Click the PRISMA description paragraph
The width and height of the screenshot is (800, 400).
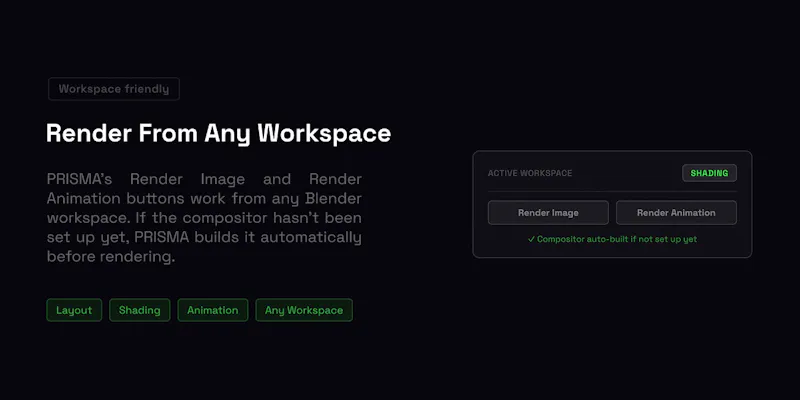coord(204,218)
